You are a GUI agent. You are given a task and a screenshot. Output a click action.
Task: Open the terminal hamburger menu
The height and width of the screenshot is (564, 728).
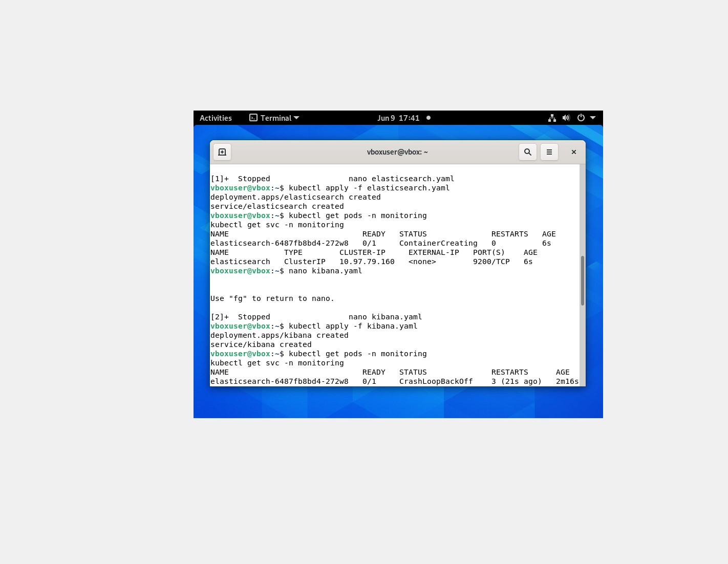549,152
